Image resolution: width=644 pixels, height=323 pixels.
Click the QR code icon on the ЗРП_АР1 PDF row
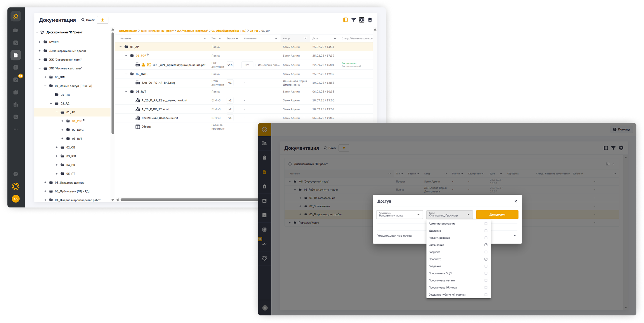149,65
